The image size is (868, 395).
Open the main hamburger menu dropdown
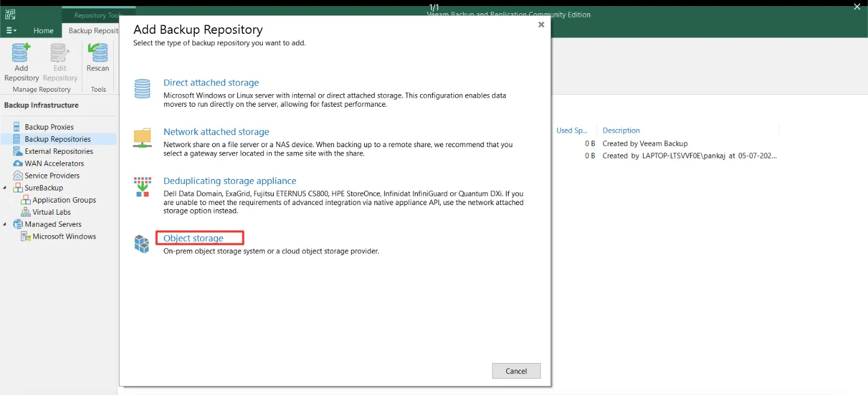click(x=11, y=30)
